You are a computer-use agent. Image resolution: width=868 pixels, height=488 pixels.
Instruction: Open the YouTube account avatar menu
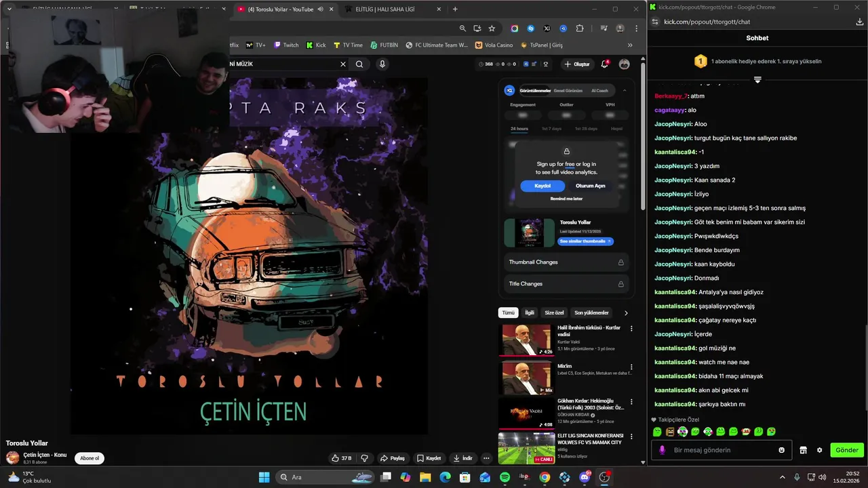[625, 64]
